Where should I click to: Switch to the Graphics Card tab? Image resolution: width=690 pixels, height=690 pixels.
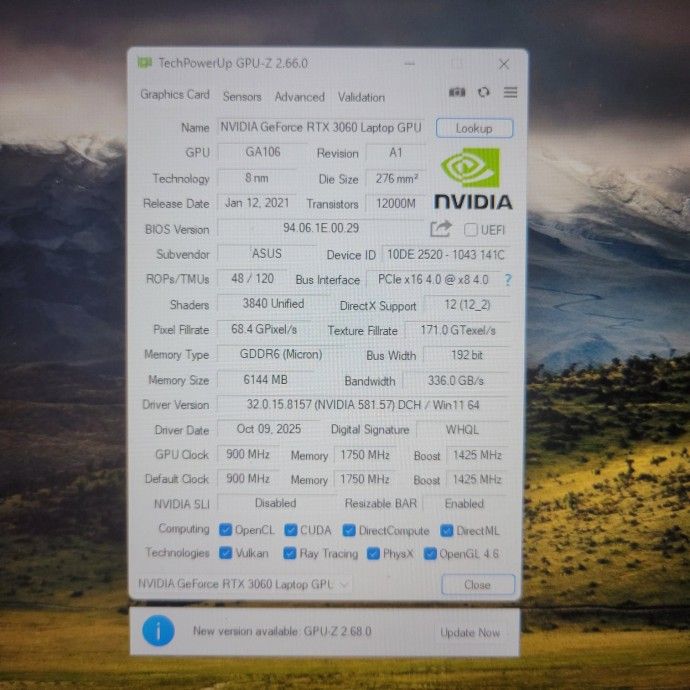175,95
